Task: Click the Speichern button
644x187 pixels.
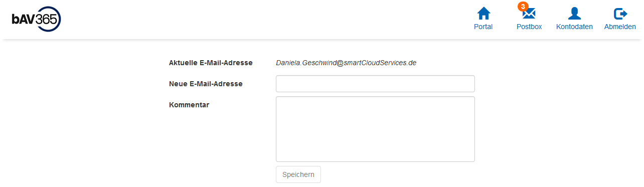Action: (298, 174)
